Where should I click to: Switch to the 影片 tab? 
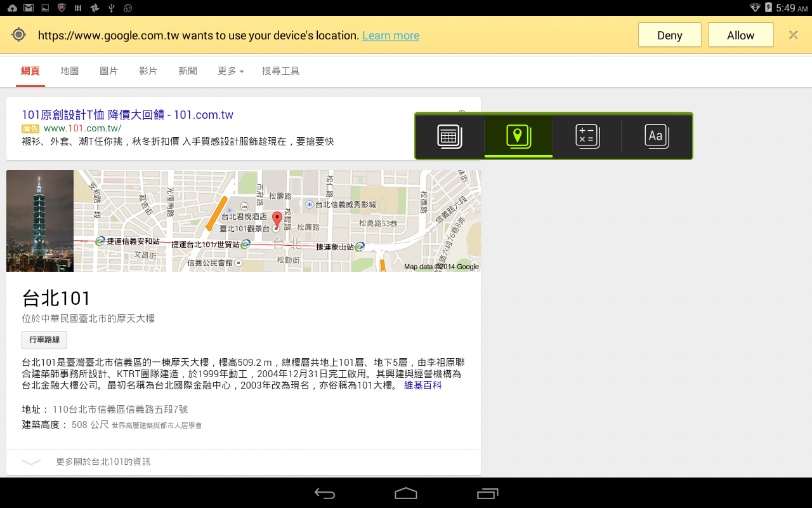pyautogui.click(x=148, y=71)
